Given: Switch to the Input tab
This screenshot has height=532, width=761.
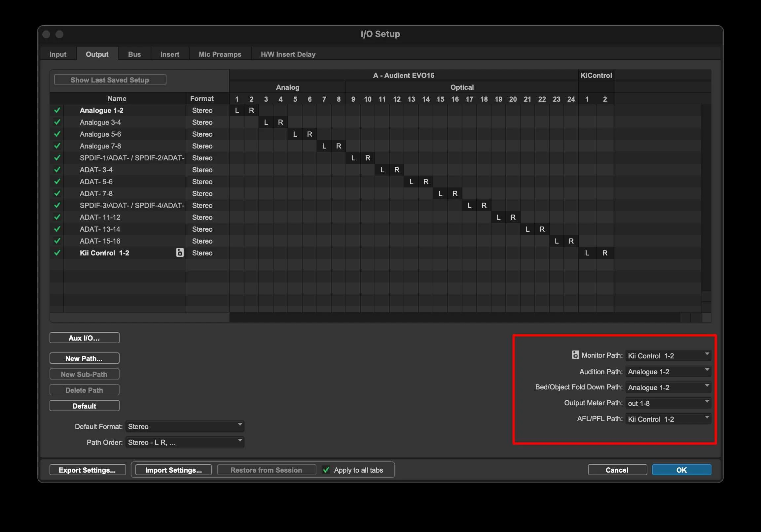Looking at the screenshot, I should 58,54.
